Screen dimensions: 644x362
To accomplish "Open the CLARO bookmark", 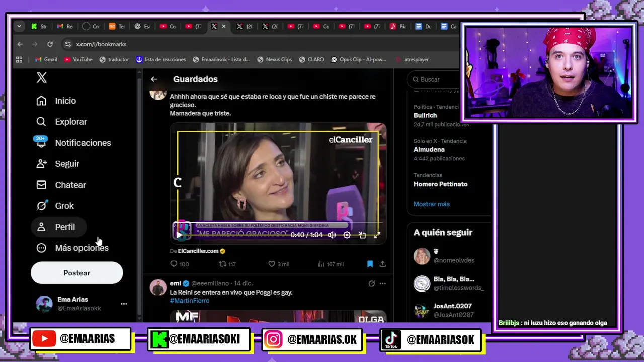I will [311, 59].
